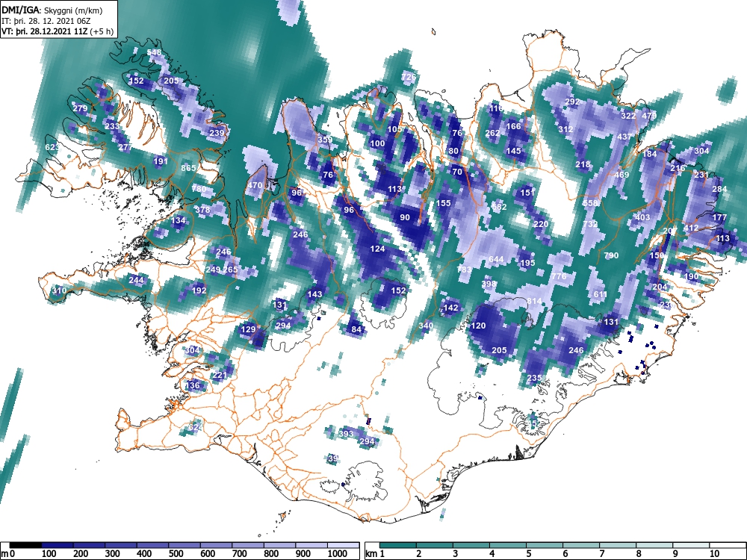This screenshot has height=560, width=747.
Task: Click the map label 398
Action: [489, 284]
